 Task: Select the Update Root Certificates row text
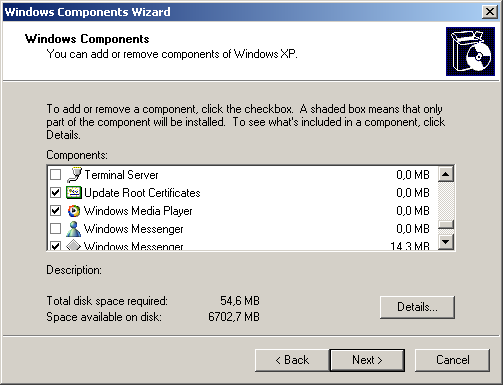coord(142,193)
